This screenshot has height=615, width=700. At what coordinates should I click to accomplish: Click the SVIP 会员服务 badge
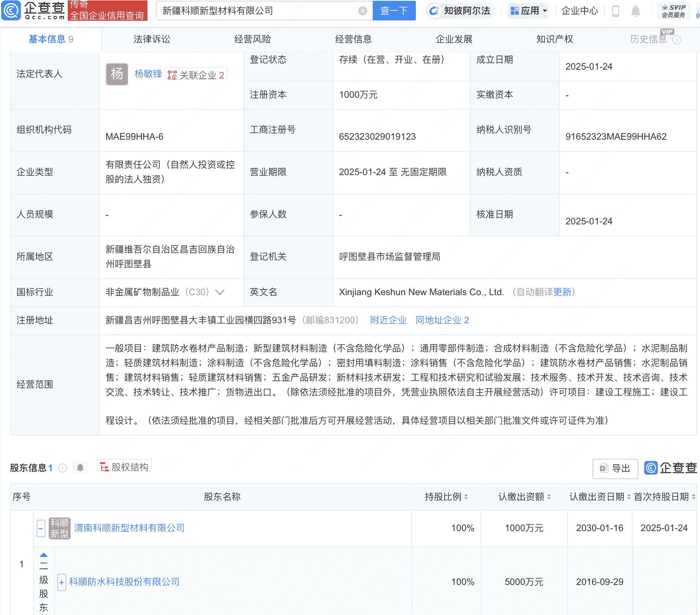pyautogui.click(x=673, y=10)
